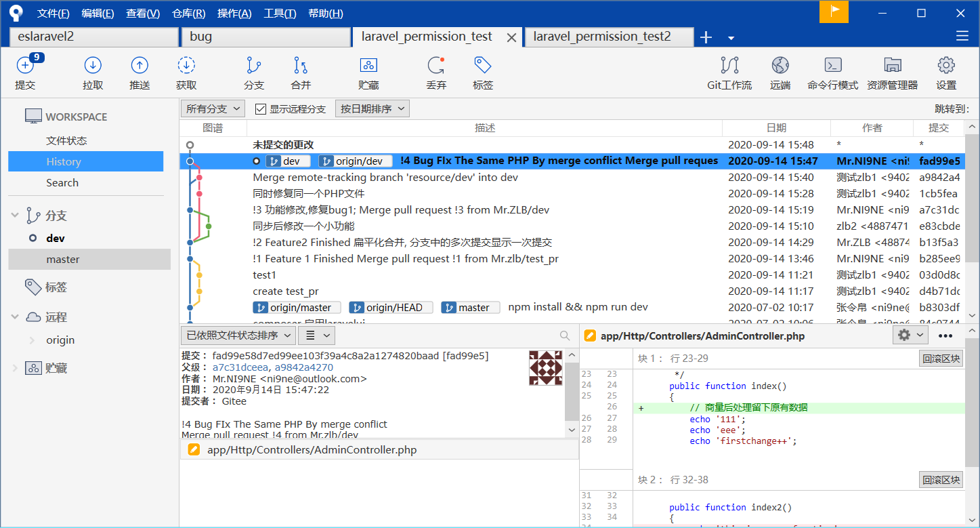
Task: Click the 拉取 (Pull) toolbar icon
Action: point(93,66)
